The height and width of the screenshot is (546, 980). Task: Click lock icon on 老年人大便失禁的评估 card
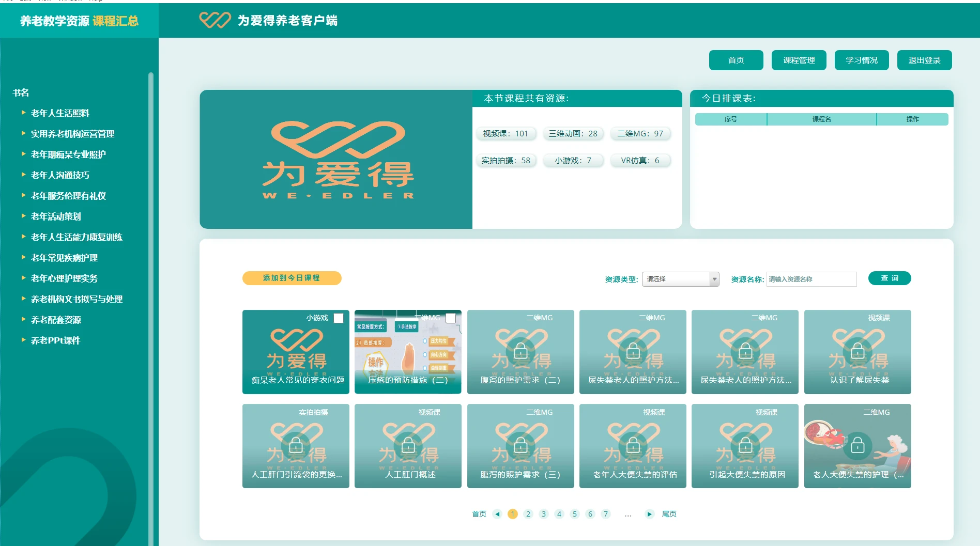pos(633,446)
